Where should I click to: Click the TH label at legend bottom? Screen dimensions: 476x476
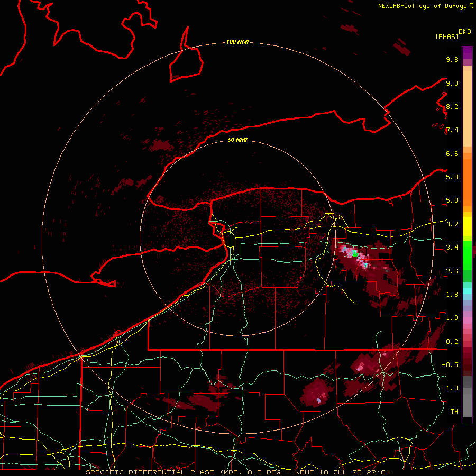(454, 412)
